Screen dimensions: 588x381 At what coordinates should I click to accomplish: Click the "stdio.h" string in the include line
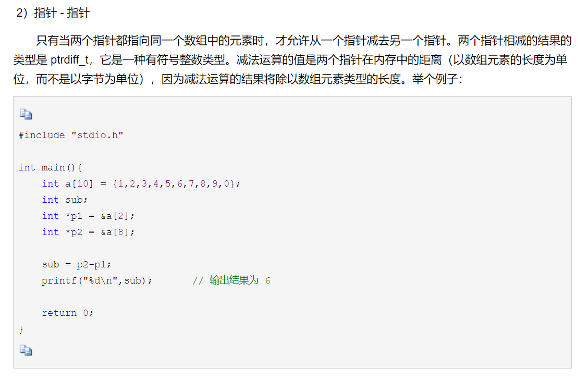[97, 135]
